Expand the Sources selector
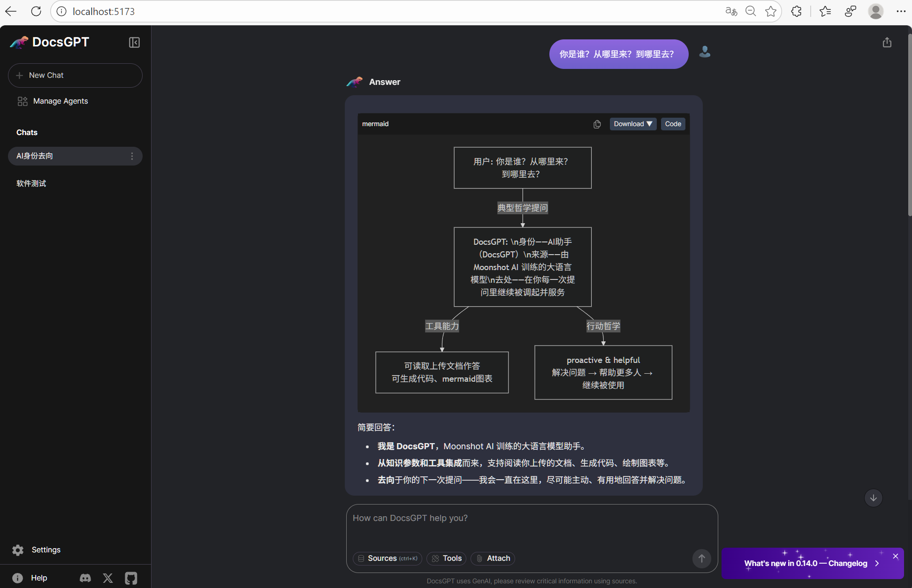 coord(387,558)
